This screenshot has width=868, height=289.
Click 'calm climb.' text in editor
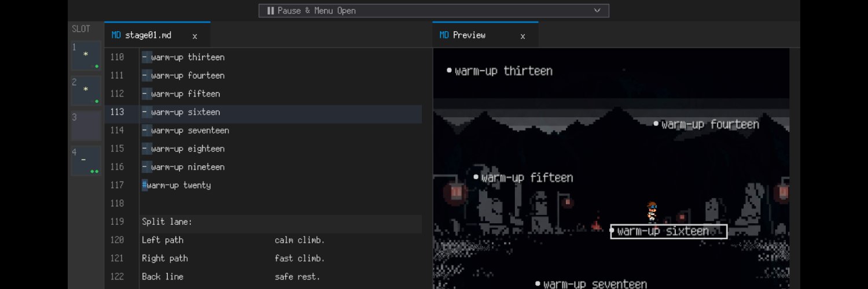pyautogui.click(x=300, y=240)
